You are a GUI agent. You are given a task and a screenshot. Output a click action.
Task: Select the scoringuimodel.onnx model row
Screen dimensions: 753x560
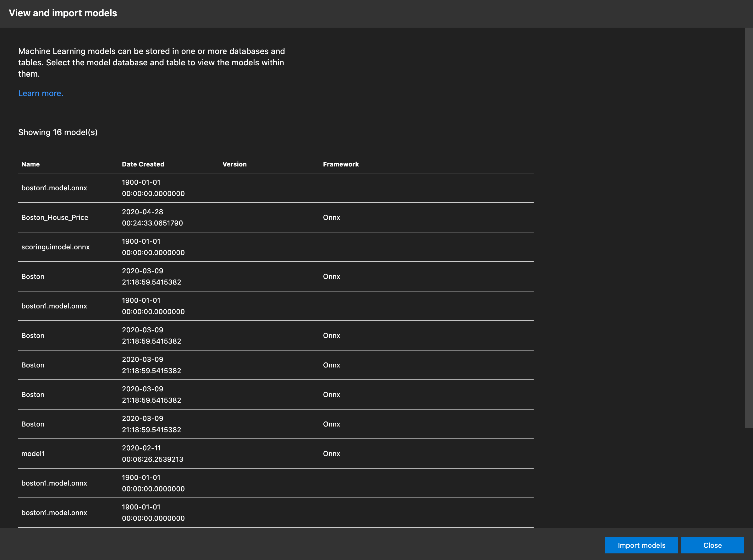[55, 247]
